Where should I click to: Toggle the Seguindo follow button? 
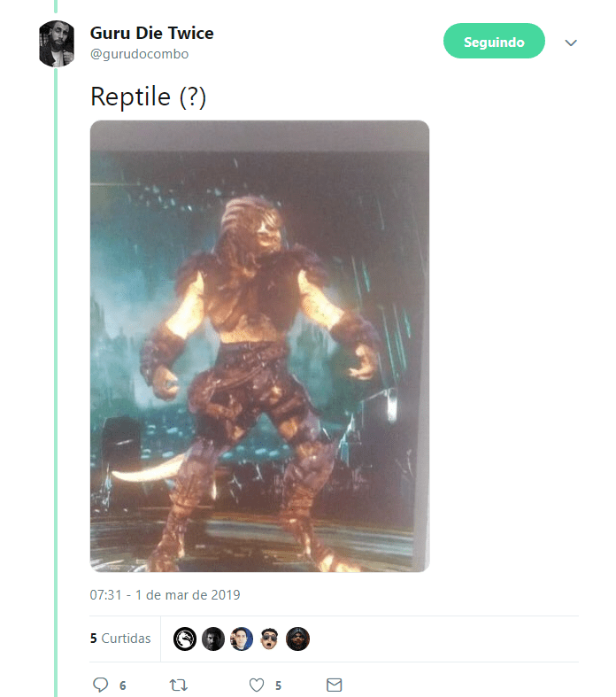coord(494,41)
